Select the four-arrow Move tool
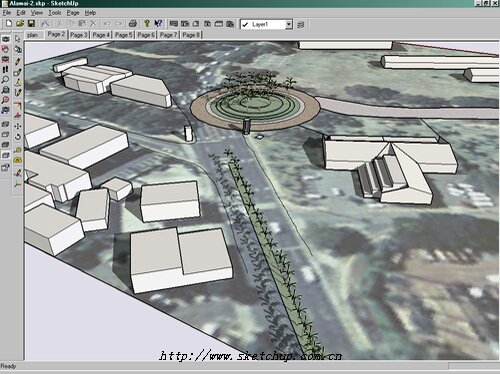500x374 pixels. point(18,126)
